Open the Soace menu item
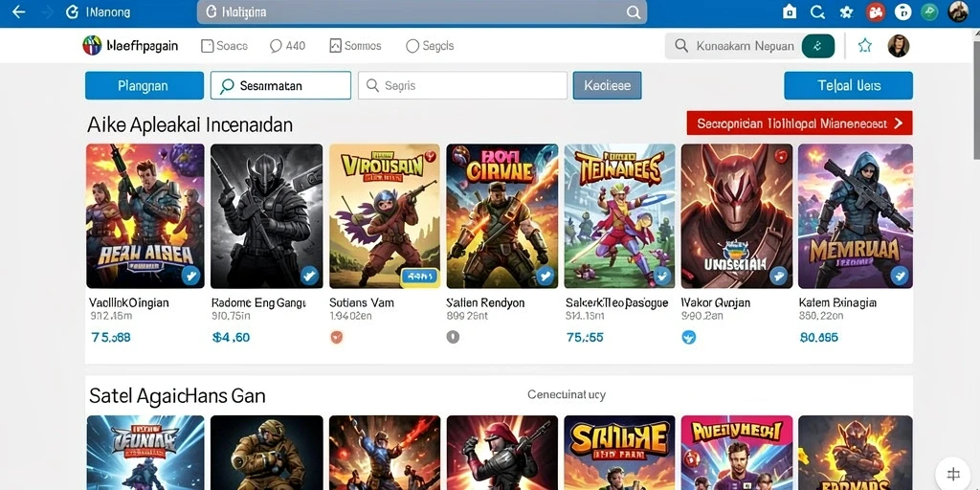 (224, 46)
